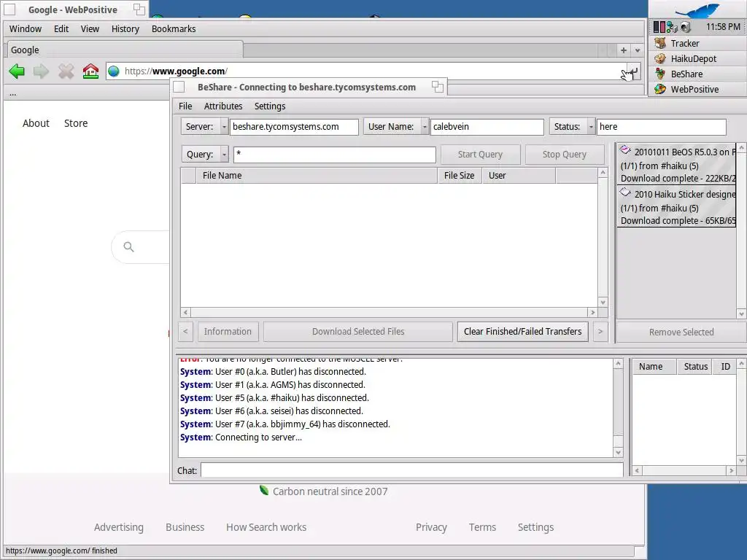Click the server address input field
This screenshot has height=560, width=747.
point(294,127)
